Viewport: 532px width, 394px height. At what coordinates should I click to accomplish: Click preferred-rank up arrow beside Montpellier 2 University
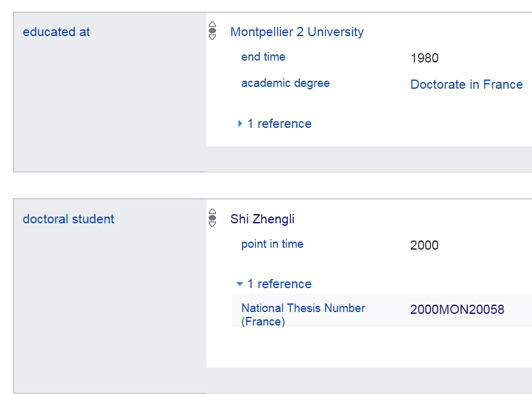212,24
